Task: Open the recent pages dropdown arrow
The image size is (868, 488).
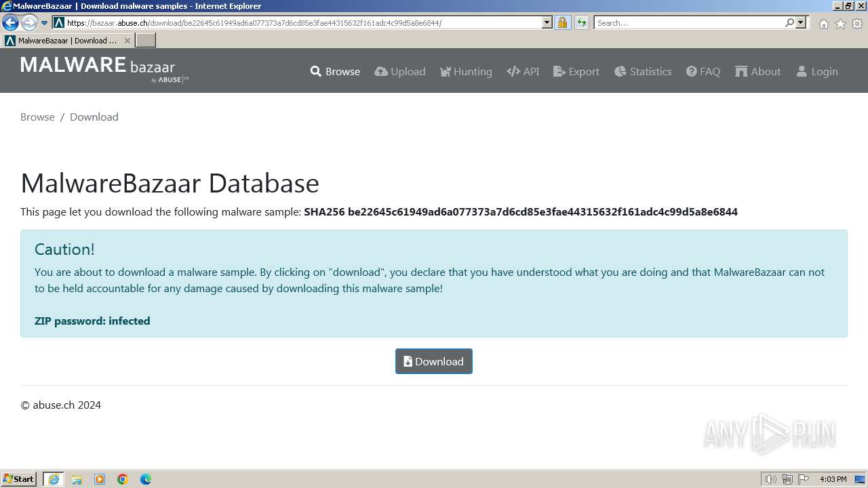Action: 45,23
